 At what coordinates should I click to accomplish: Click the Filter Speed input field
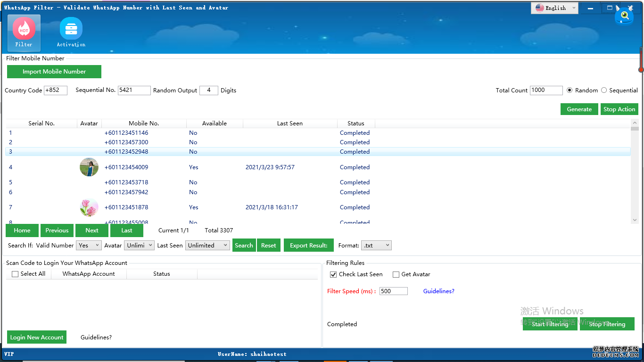click(393, 291)
